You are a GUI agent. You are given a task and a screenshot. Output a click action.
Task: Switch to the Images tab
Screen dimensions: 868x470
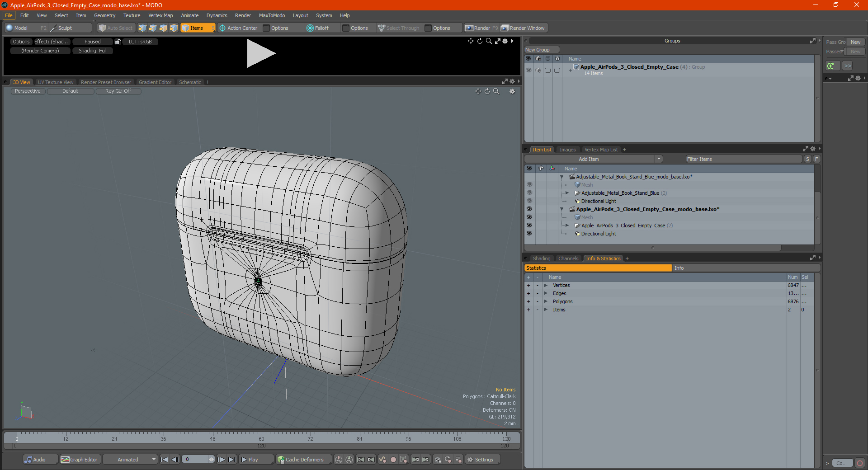pos(567,150)
